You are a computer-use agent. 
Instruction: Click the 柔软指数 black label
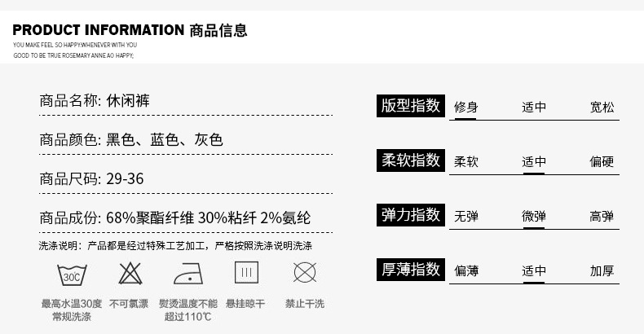tap(411, 160)
